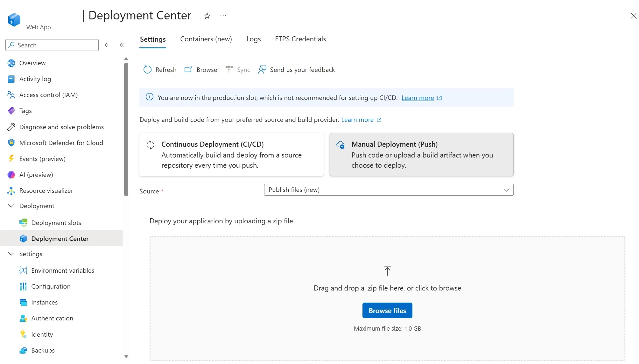
Task: Open the ellipsis more-options menu in header
Action: [x=223, y=16]
